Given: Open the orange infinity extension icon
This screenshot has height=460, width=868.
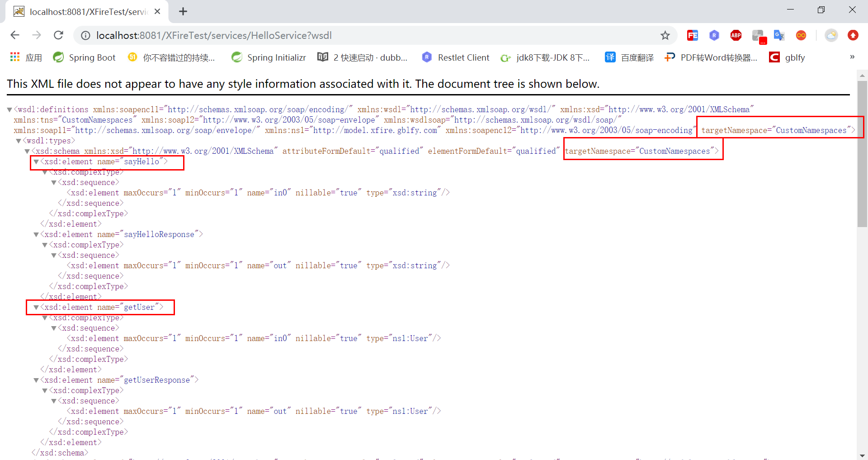Looking at the screenshot, I should pyautogui.click(x=801, y=35).
